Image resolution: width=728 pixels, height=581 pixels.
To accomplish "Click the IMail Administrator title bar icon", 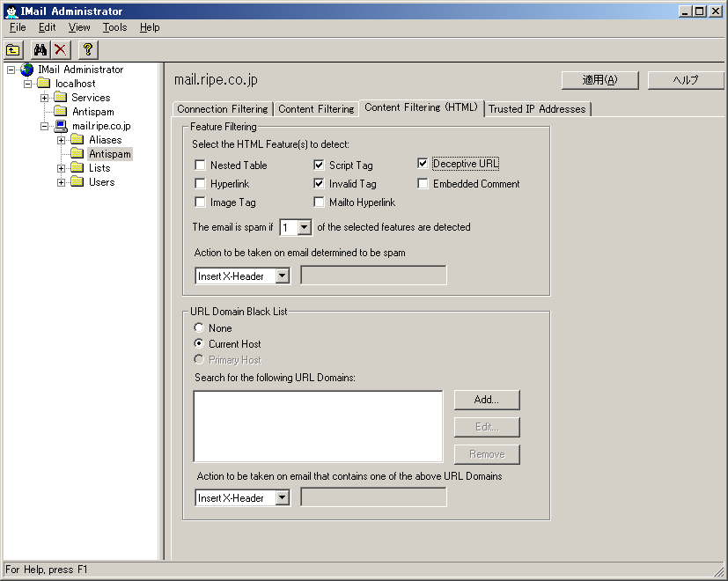I will (x=11, y=11).
